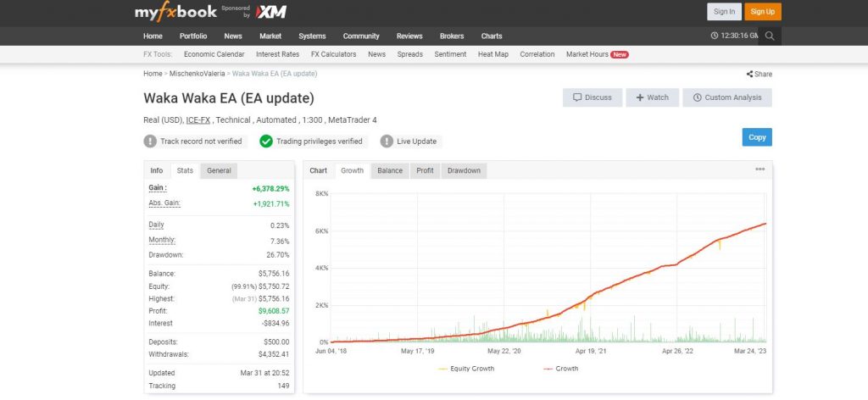Click the green Trading privileges verified checkmark
The height and width of the screenshot is (400, 868).
coord(266,142)
